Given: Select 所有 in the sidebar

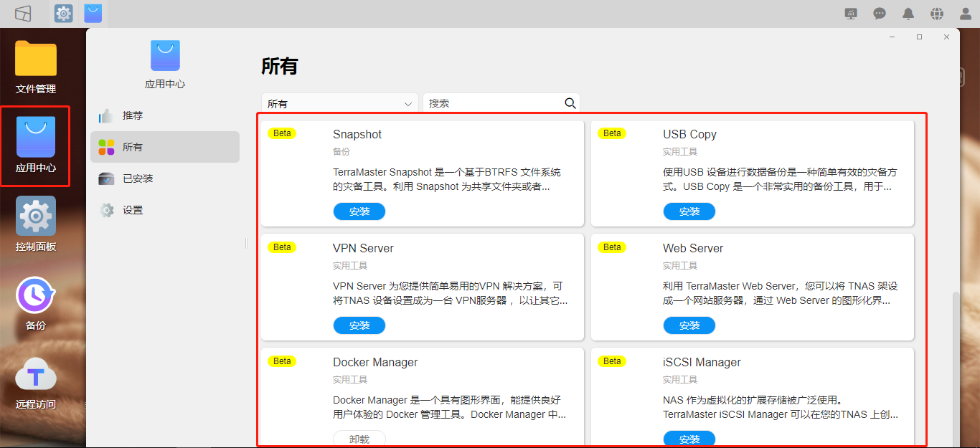Looking at the screenshot, I should (x=165, y=147).
